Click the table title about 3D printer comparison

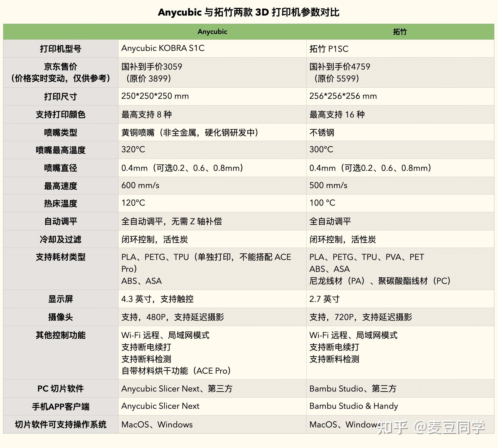tap(248, 12)
